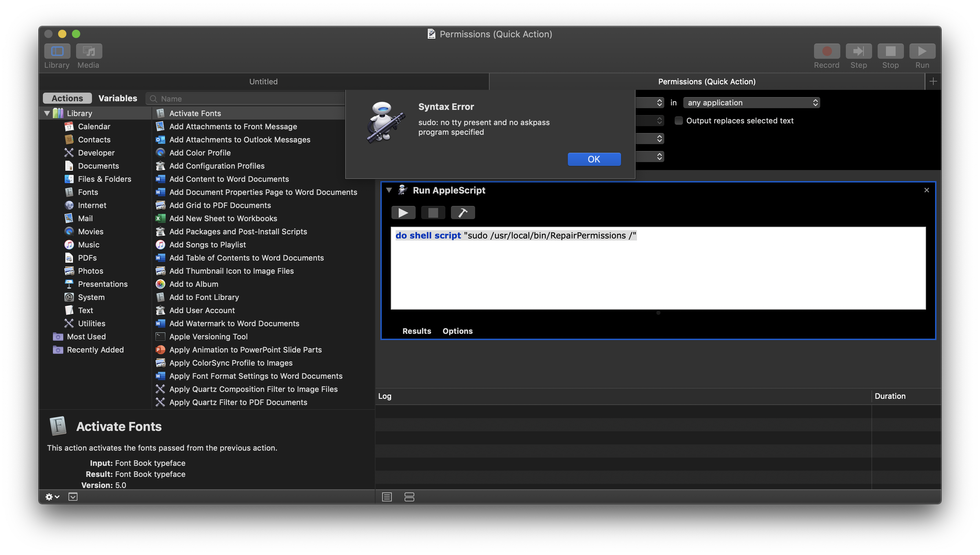Select Apply Quartz Filter to PDF Documents
The image size is (980, 555).
[x=238, y=402]
